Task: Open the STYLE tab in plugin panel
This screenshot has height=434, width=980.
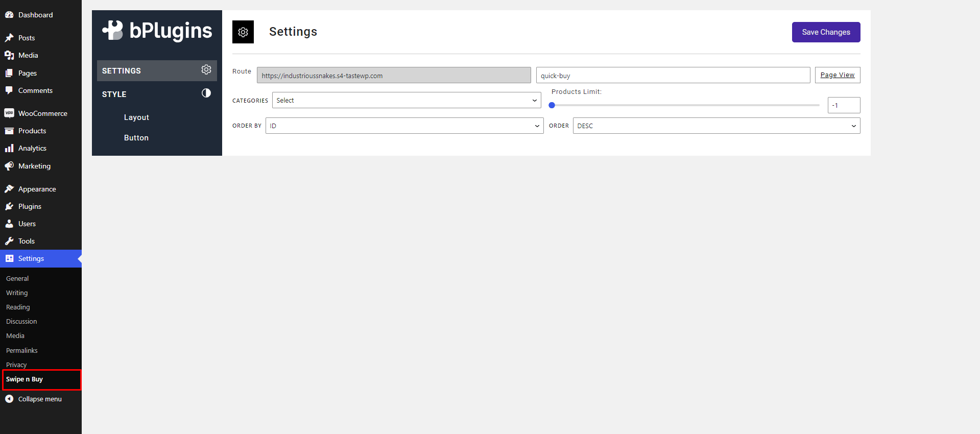Action: (x=157, y=94)
